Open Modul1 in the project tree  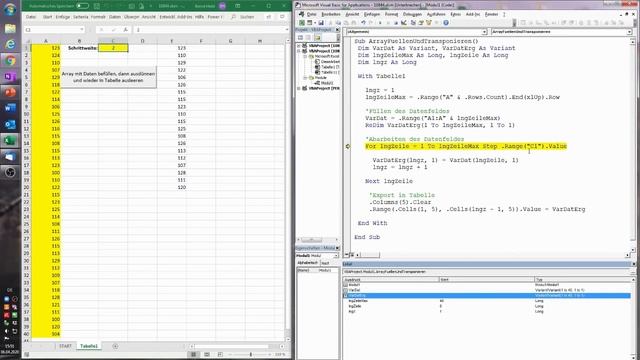327,83
